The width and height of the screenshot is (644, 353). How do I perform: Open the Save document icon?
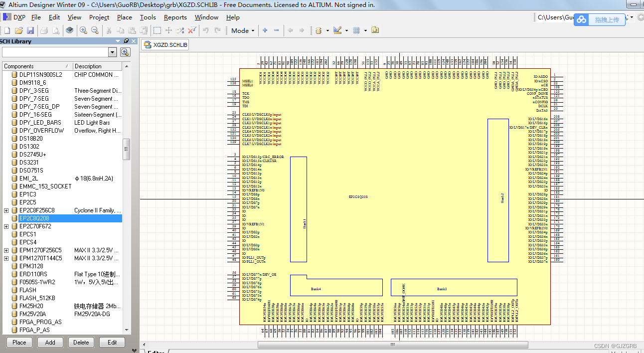[31, 30]
